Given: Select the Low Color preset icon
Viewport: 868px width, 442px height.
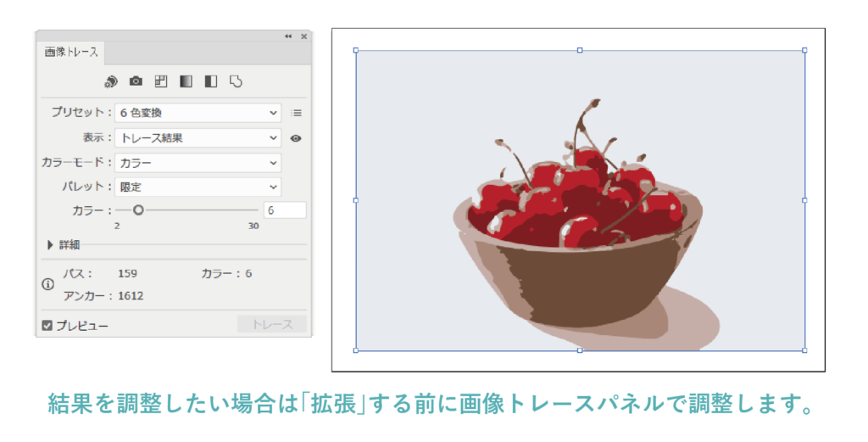Looking at the screenshot, I should click(x=160, y=81).
